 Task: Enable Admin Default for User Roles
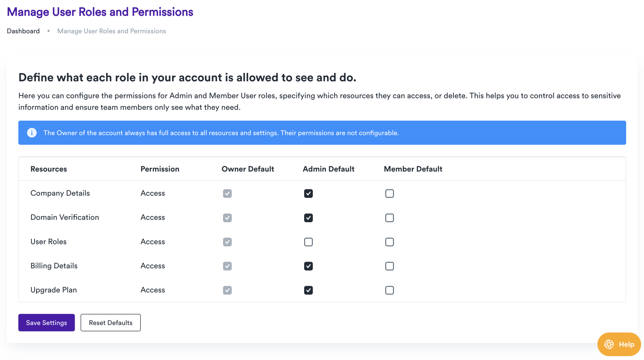[308, 242]
